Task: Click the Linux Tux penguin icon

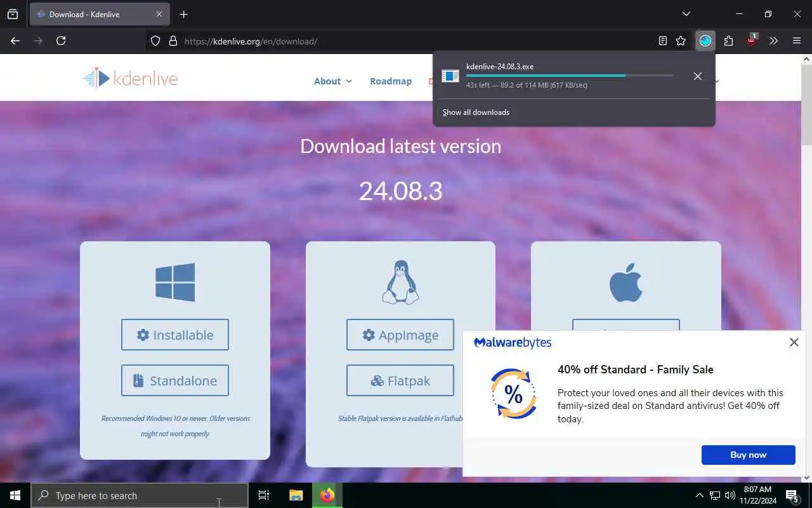Action: coord(400,283)
